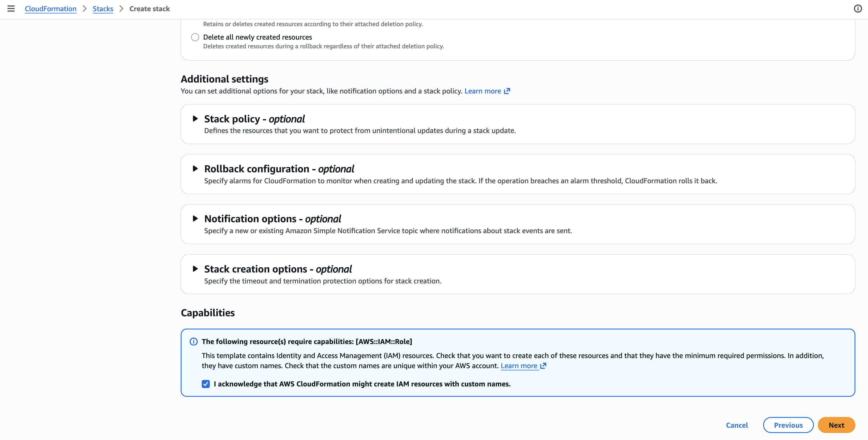The image size is (868, 440).
Task: Click Cancel to abandon stack creation
Action: click(x=737, y=425)
